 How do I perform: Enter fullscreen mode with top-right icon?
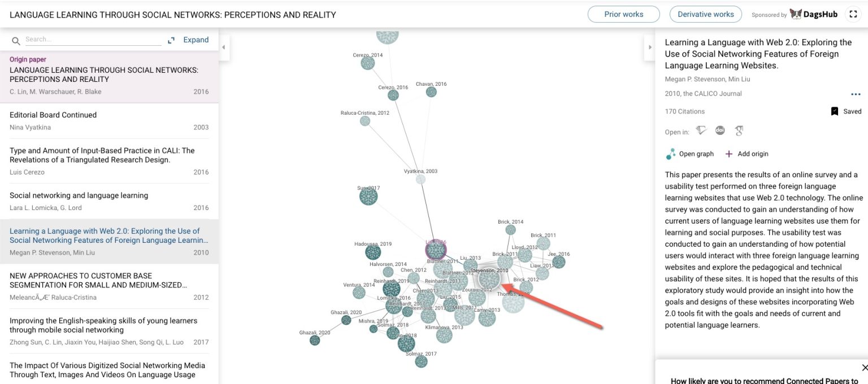pyautogui.click(x=852, y=15)
